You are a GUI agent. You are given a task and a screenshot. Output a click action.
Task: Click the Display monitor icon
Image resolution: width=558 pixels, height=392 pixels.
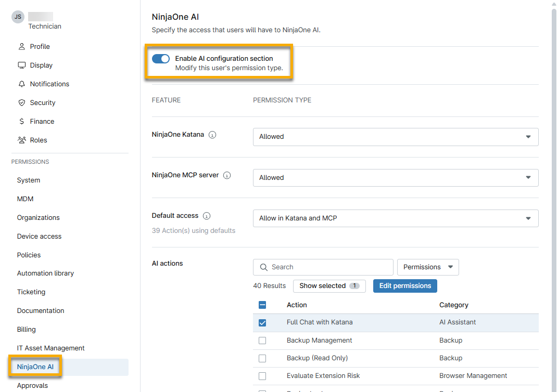coord(22,66)
